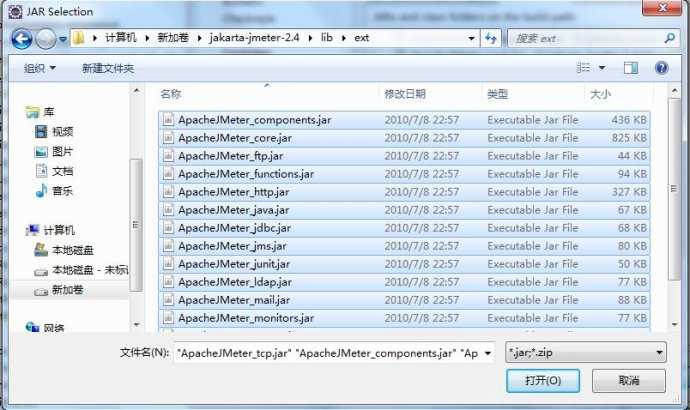Click the folder icon in address bar

tap(78, 38)
